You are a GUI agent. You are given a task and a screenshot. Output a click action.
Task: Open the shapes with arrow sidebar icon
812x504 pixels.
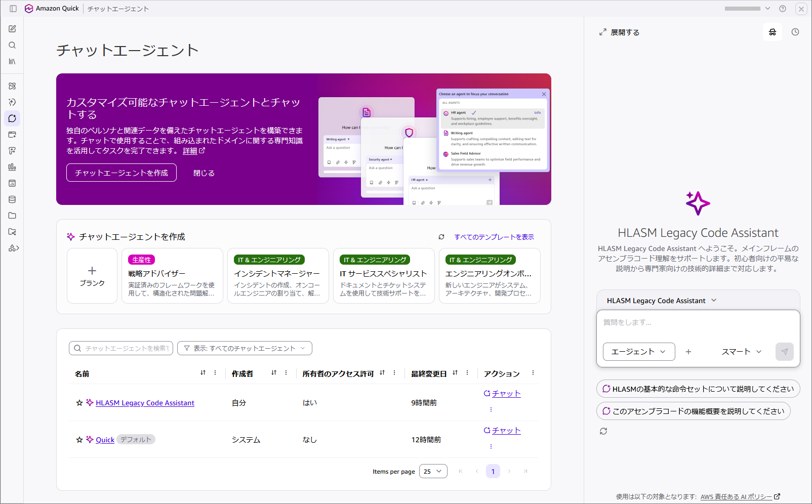tap(14, 248)
